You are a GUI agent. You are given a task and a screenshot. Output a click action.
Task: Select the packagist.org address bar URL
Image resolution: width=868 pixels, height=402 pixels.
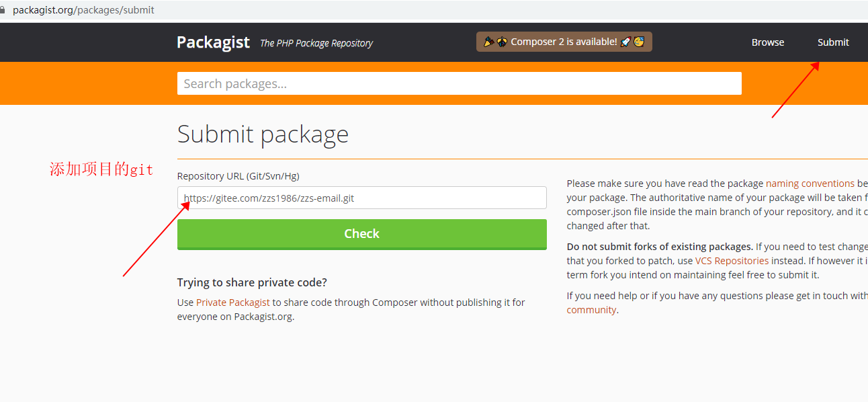(83, 10)
